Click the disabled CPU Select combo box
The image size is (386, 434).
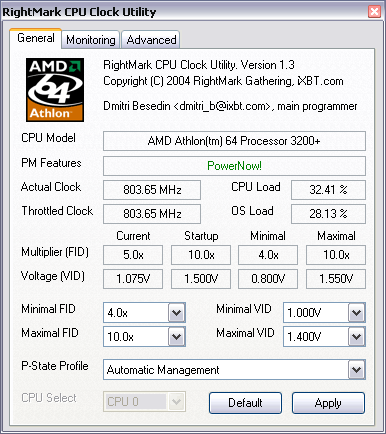pos(144,401)
